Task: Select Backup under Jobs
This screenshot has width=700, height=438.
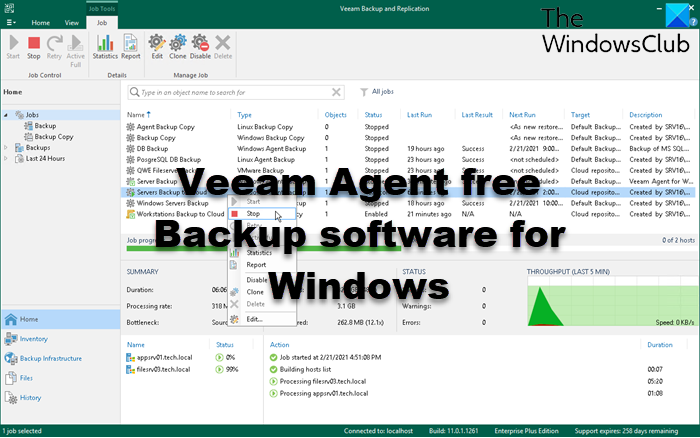Action: click(45, 126)
